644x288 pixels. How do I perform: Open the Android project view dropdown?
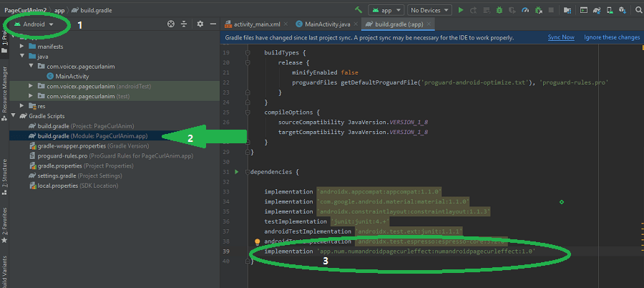[34, 24]
